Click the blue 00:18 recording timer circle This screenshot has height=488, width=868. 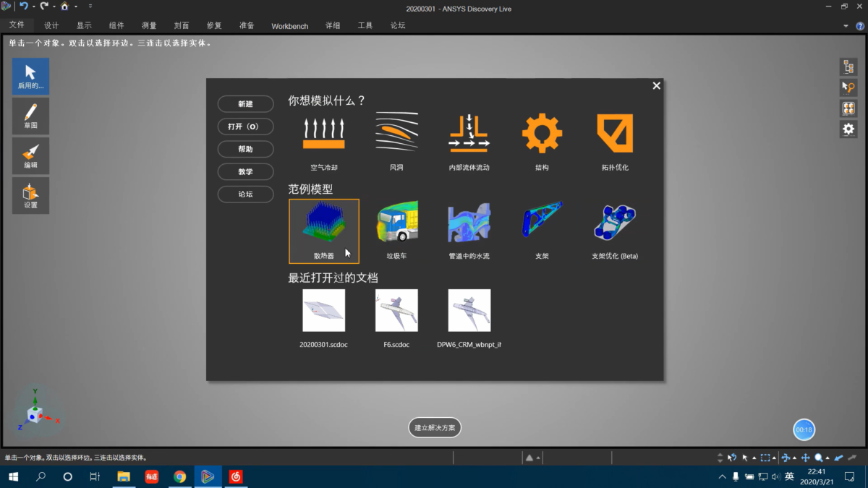(804, 429)
